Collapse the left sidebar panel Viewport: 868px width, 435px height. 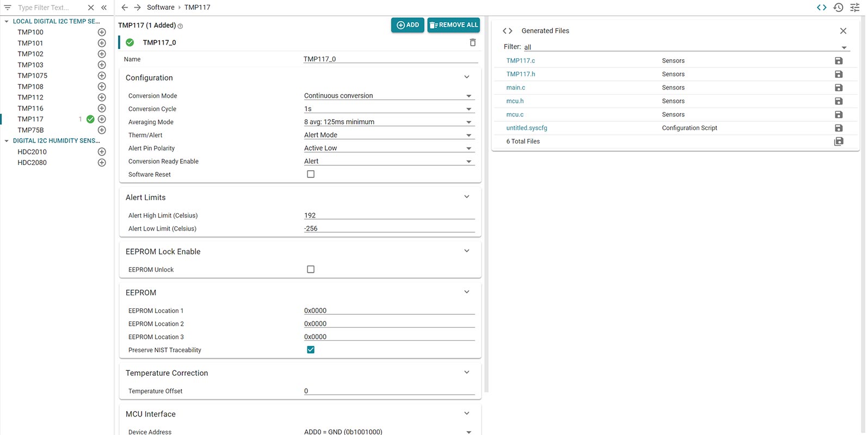104,8
